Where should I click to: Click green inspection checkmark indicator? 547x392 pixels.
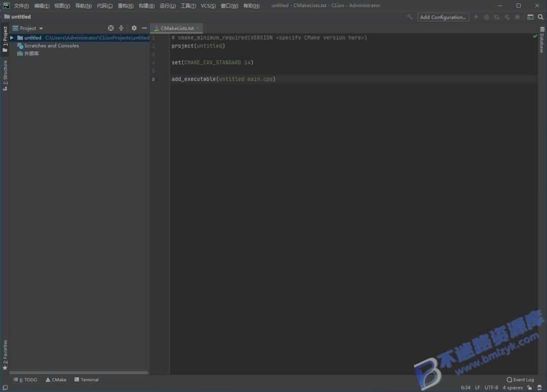(x=535, y=36)
